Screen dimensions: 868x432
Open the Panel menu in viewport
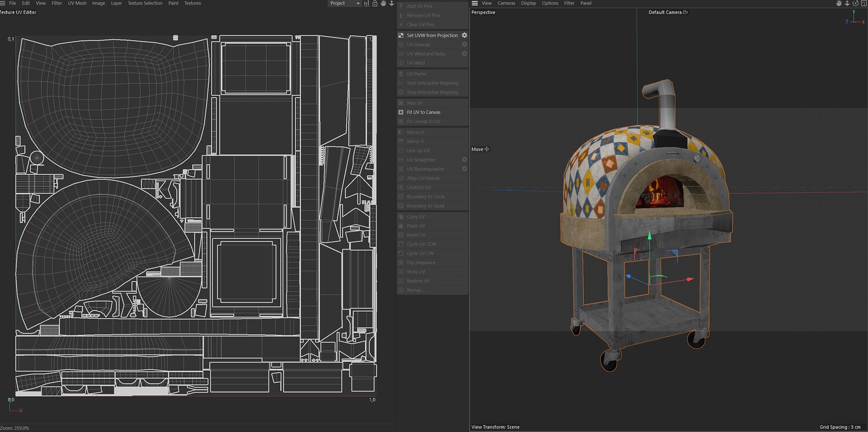(586, 3)
